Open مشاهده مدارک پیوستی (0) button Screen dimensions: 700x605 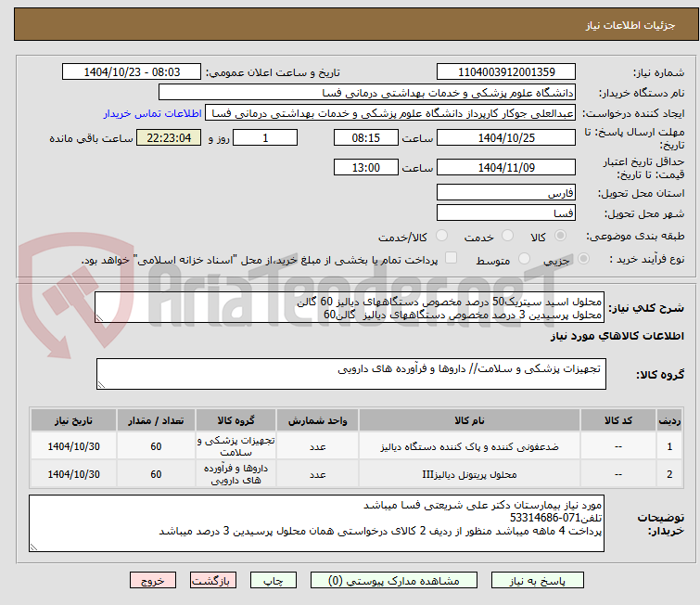pos(394,580)
